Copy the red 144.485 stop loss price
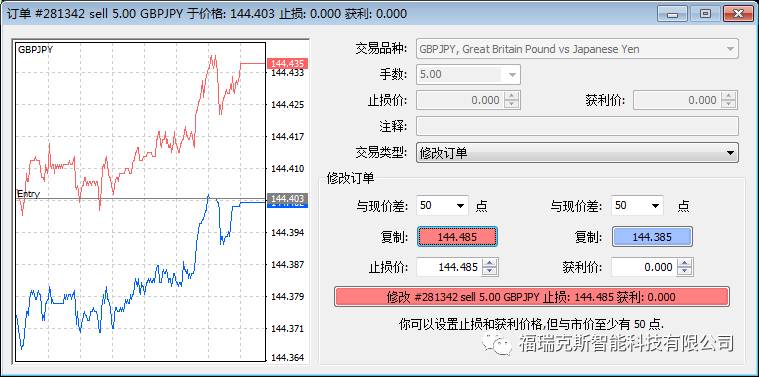759x377 pixels. click(457, 237)
